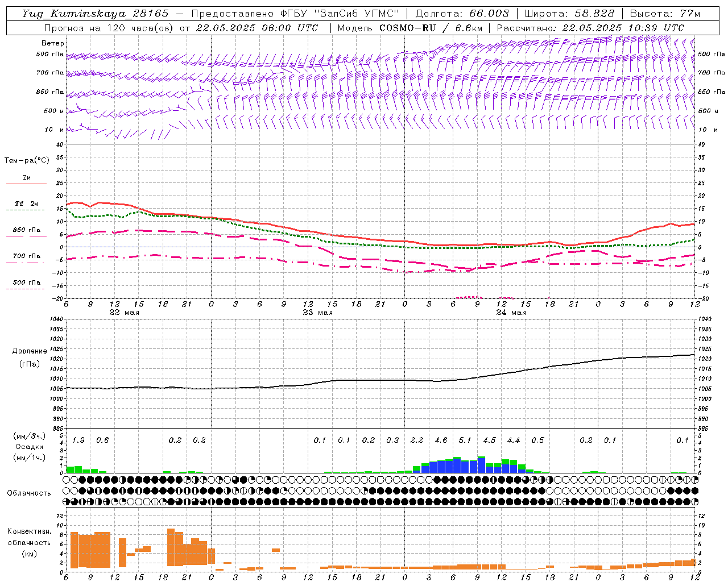Click the 'Тем-ра(°C)' temperature panel label

click(27, 160)
